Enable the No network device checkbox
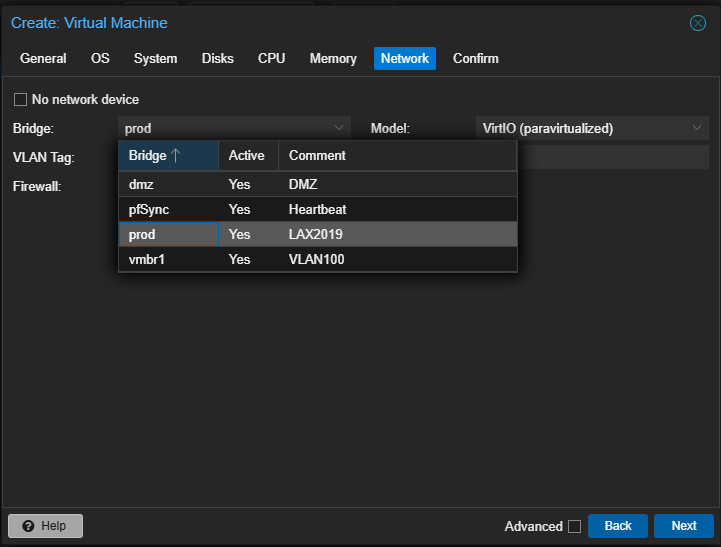 point(20,100)
